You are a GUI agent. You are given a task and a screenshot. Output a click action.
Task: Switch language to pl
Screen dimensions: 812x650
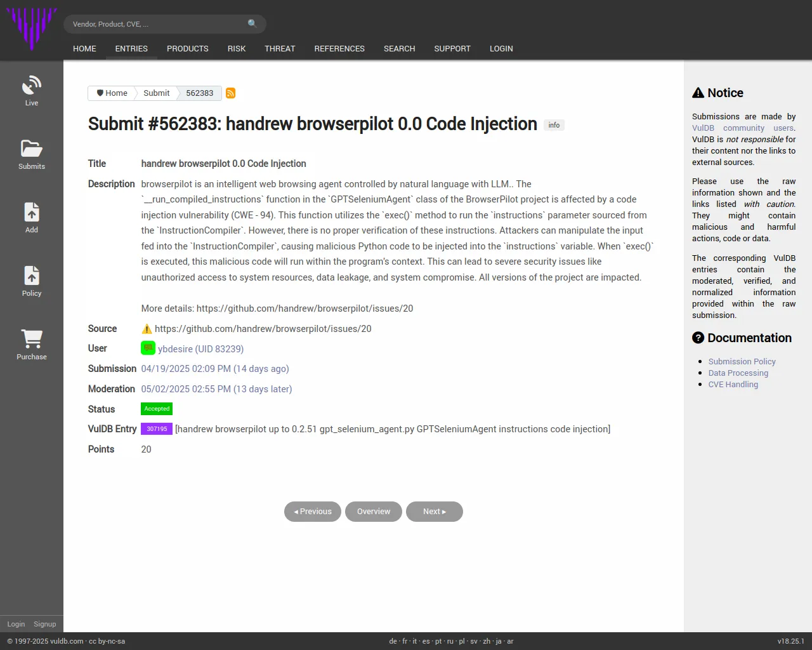pos(462,641)
